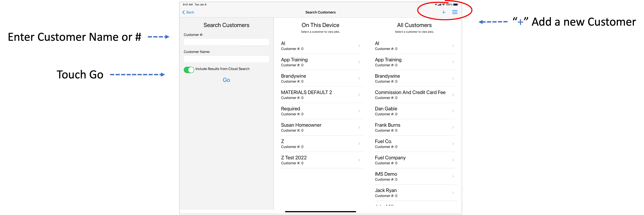
Task: Open Commission And Credit Card Fee chevron
Action: [453, 95]
